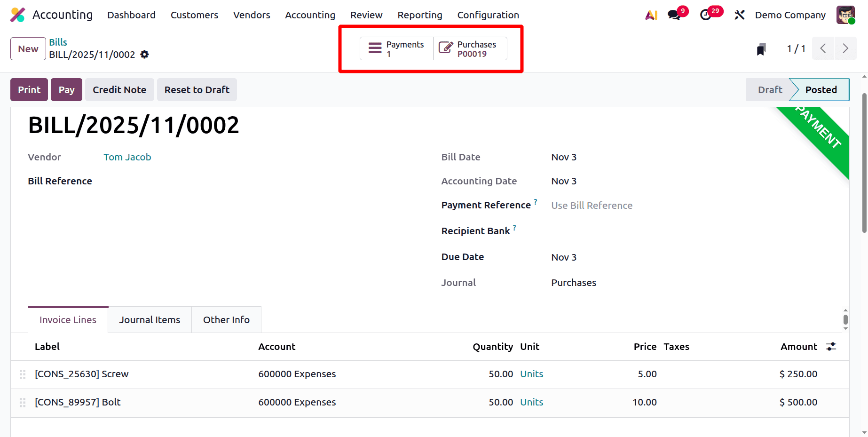
Task: Navigate to the next record arrow
Action: point(845,48)
